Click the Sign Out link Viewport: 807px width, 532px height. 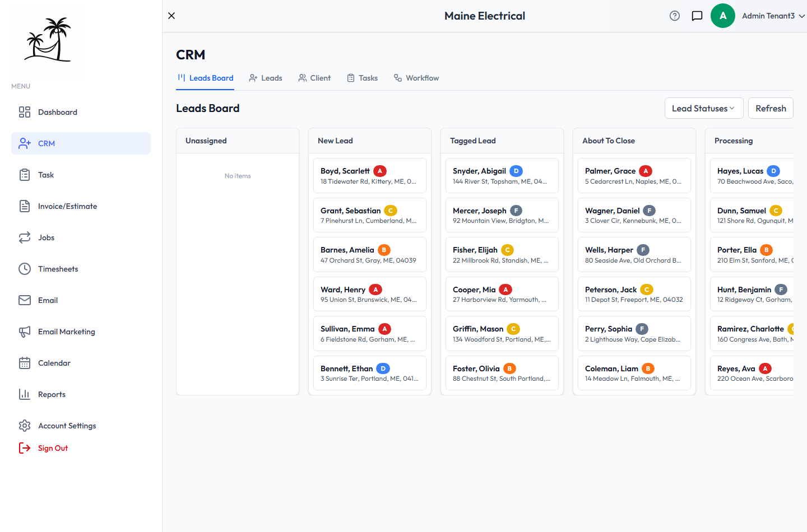53,448
